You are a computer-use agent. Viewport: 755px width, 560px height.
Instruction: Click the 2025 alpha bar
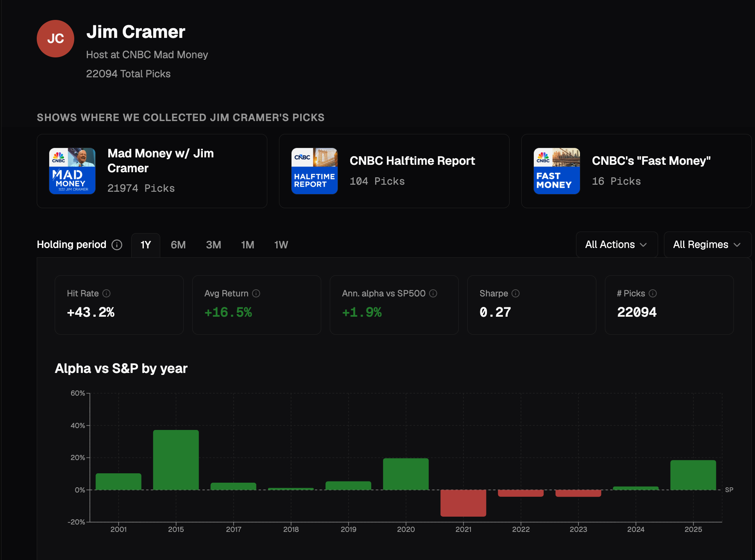(x=693, y=475)
